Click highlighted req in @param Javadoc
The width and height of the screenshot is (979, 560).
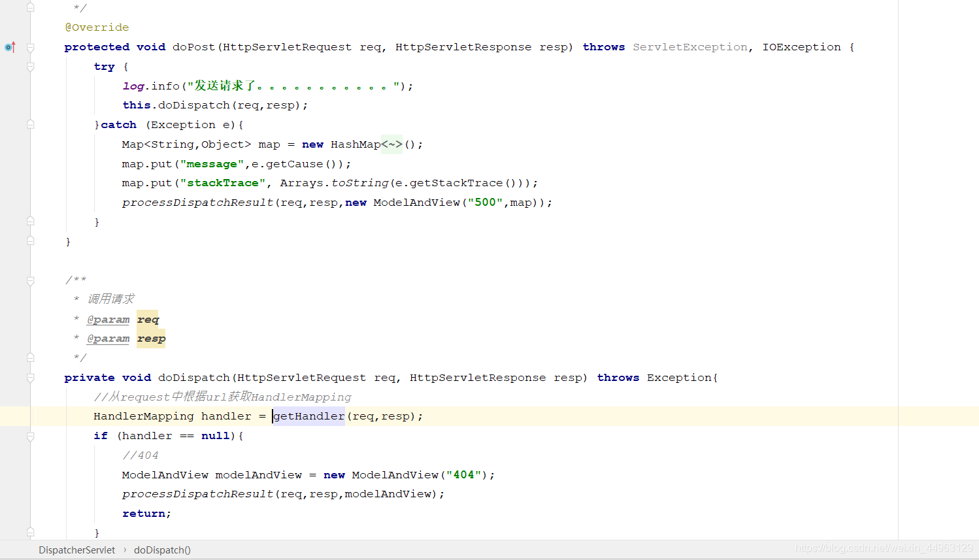tap(148, 319)
